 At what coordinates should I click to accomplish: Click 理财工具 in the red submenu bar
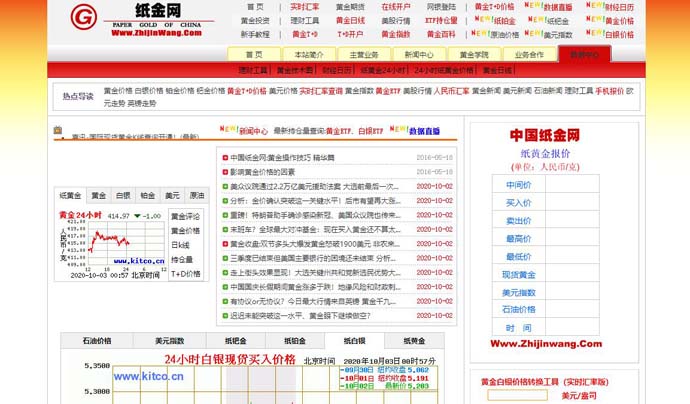click(x=253, y=70)
